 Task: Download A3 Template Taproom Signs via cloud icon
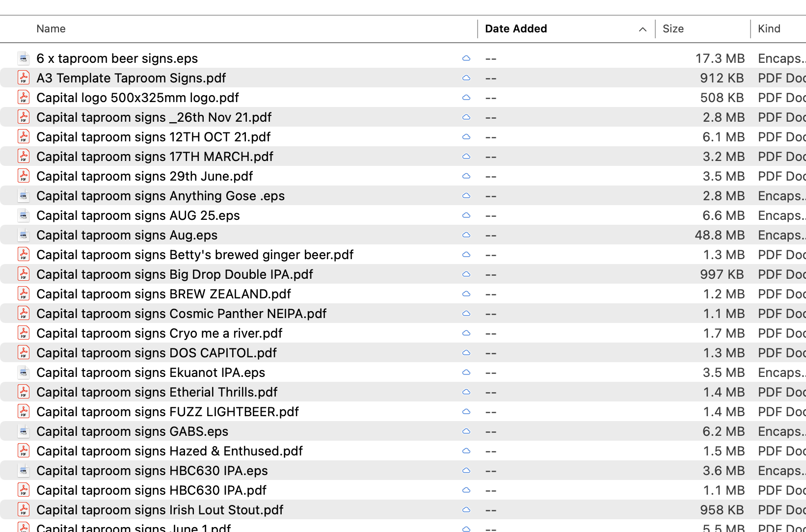pyautogui.click(x=466, y=78)
